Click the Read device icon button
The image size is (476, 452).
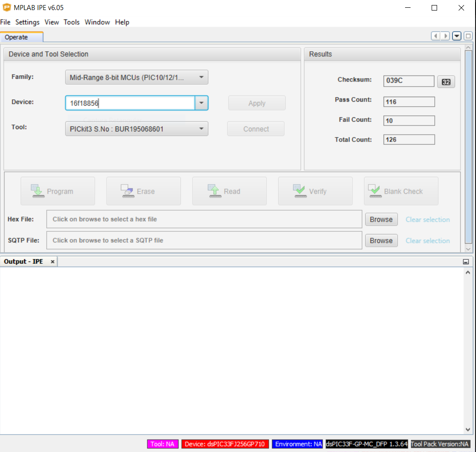(x=229, y=191)
